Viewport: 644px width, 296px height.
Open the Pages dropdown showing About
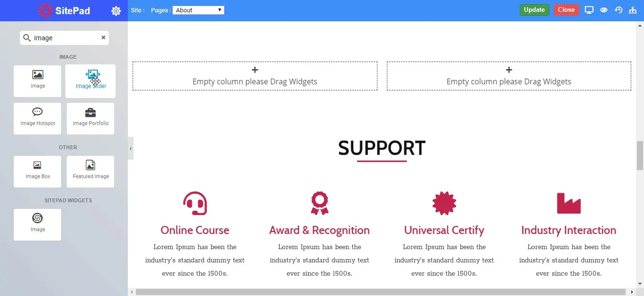(198, 9)
